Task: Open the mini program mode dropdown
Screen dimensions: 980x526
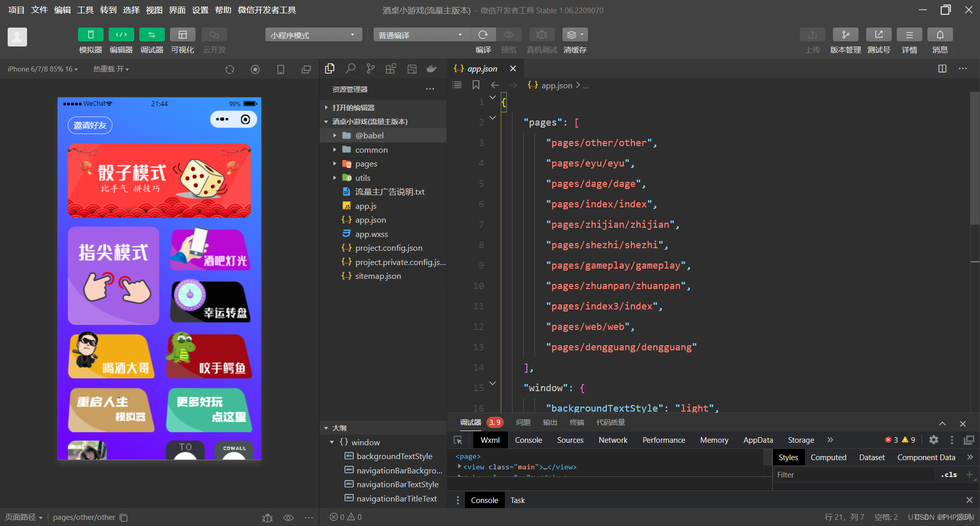Action: pos(313,35)
